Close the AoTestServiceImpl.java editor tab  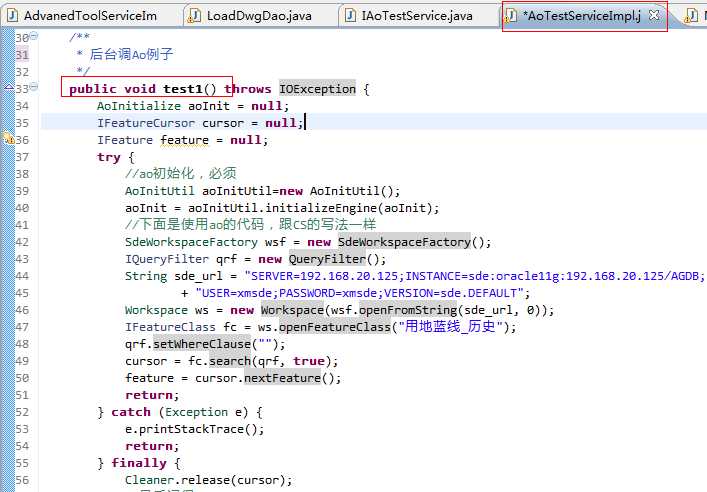tap(654, 15)
